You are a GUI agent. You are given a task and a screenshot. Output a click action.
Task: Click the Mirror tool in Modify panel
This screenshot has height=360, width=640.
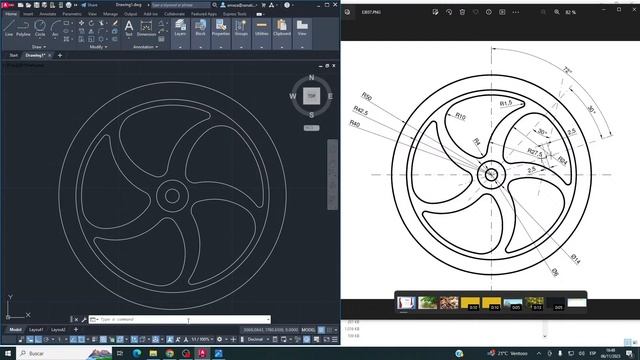pyautogui.click(x=91, y=31)
